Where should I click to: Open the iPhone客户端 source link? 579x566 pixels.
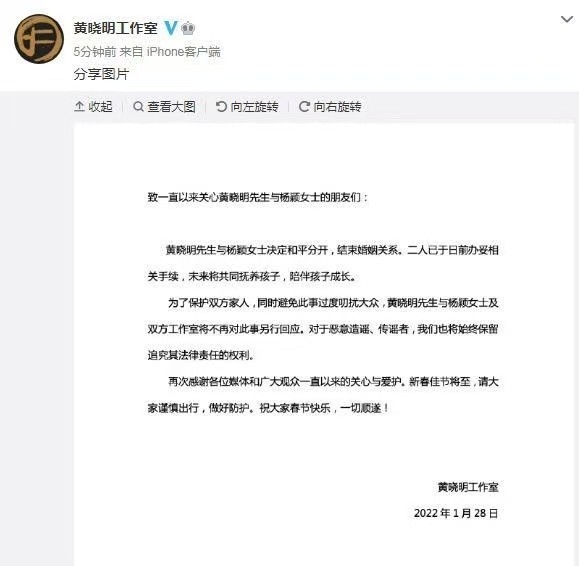click(184, 52)
